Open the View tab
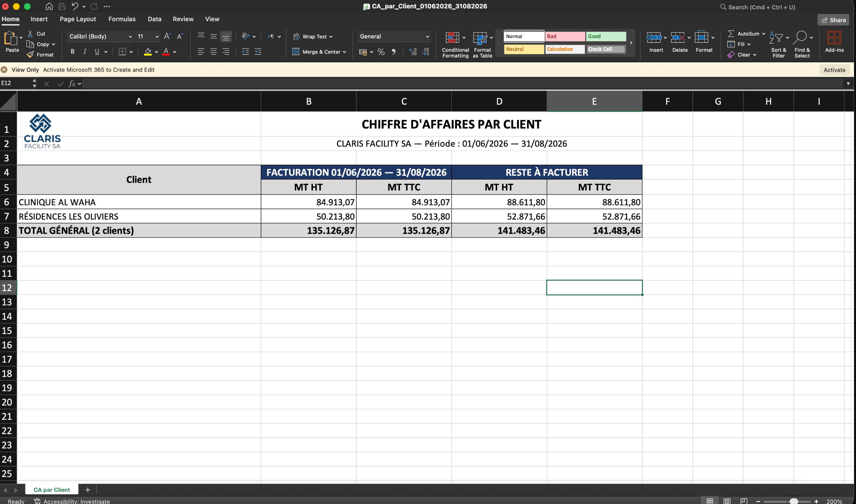 (212, 19)
